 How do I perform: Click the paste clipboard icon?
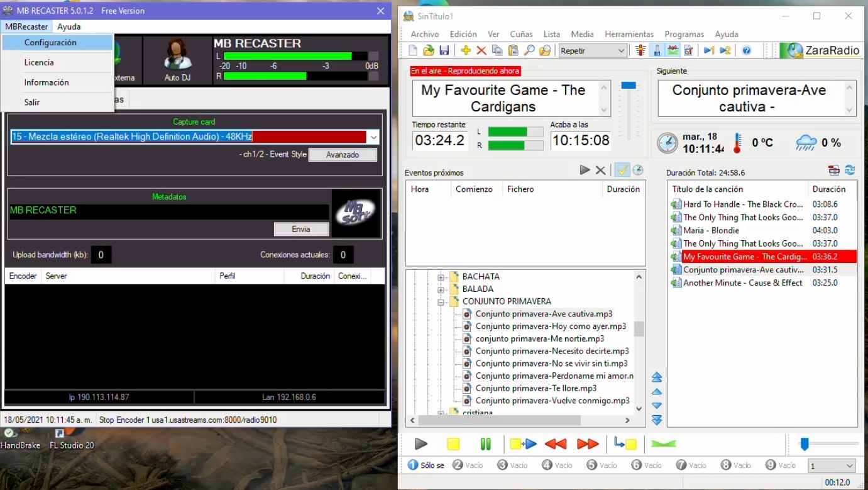[x=514, y=50]
